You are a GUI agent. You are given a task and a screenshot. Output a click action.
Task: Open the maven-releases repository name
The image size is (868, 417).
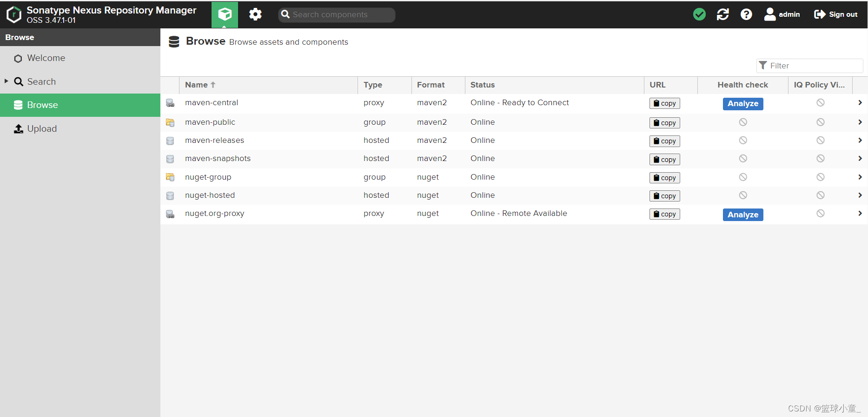coord(214,140)
